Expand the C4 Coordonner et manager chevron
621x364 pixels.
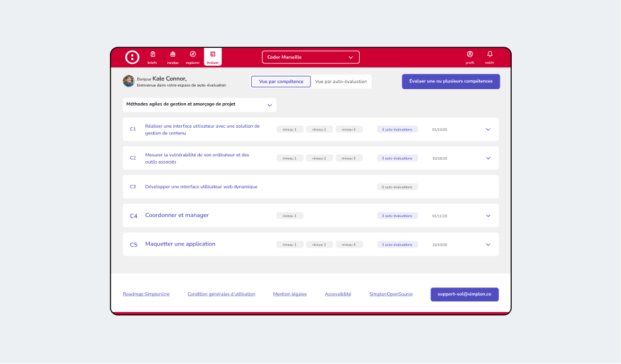[488, 216]
